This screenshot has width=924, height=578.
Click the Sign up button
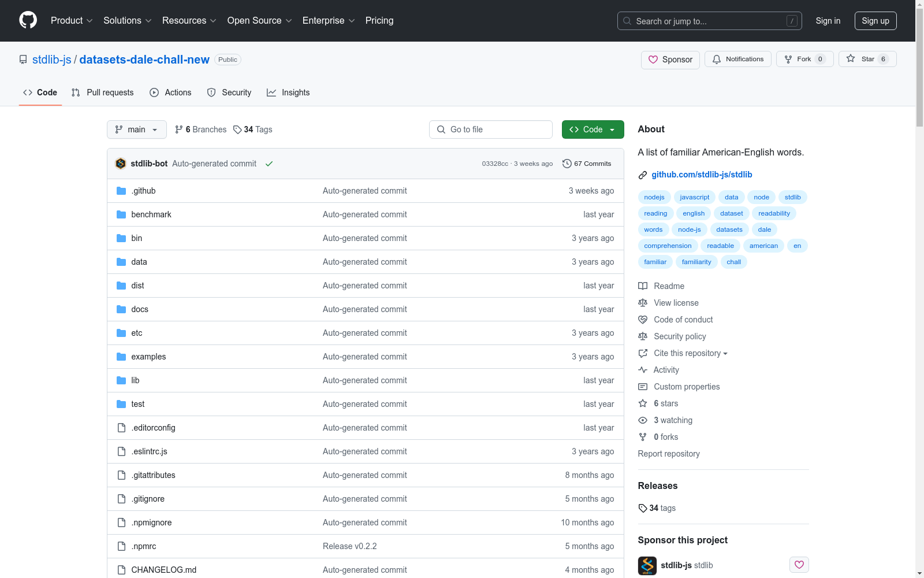coord(875,21)
